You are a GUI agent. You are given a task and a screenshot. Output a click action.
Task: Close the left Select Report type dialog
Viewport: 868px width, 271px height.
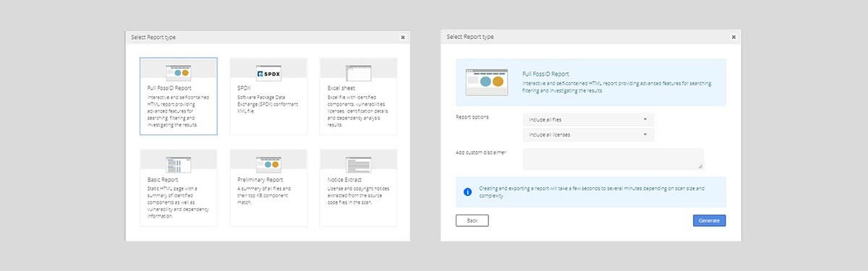coord(403,37)
